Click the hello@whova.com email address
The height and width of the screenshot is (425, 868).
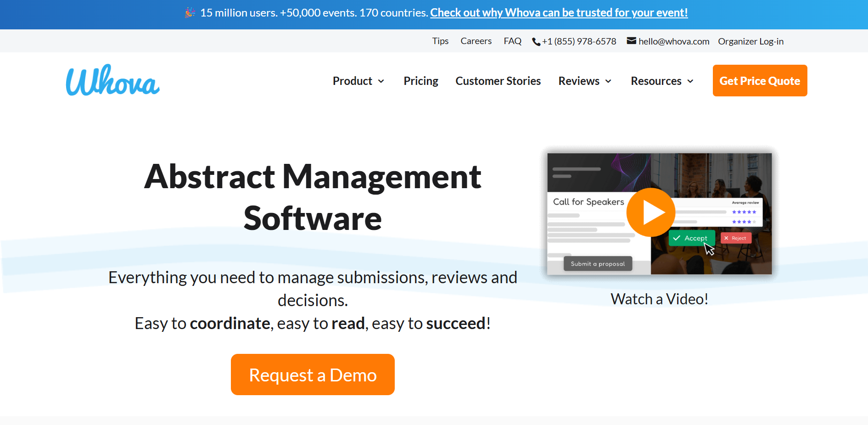pos(673,41)
